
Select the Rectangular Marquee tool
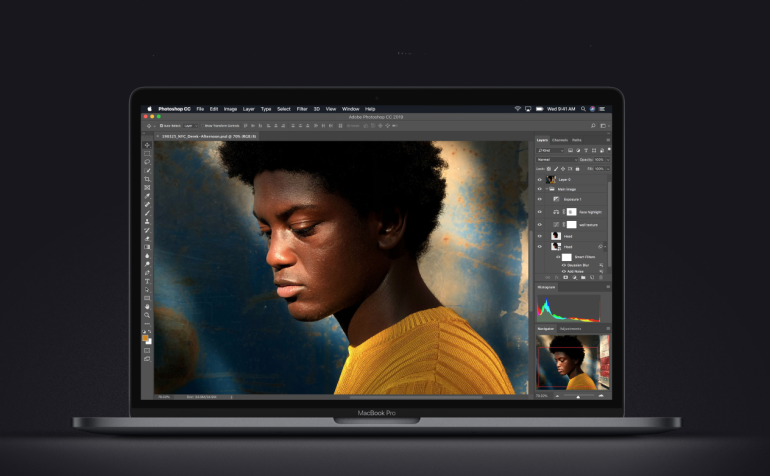click(x=147, y=153)
